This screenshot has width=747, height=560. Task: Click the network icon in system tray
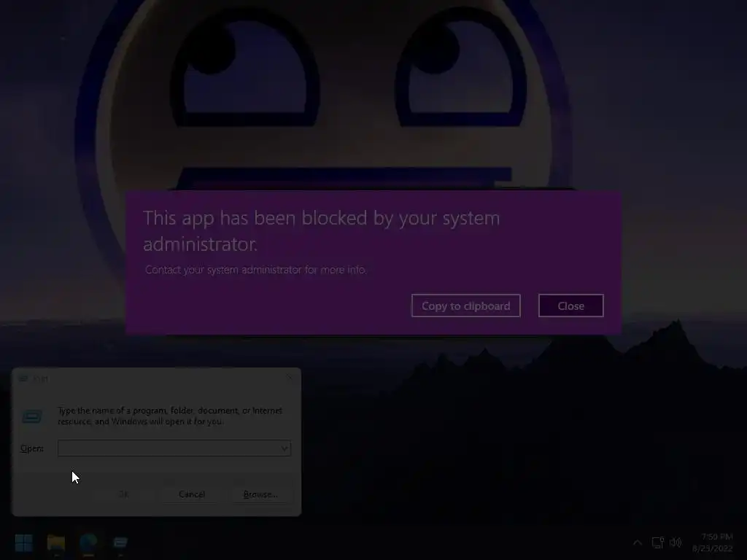click(x=658, y=542)
